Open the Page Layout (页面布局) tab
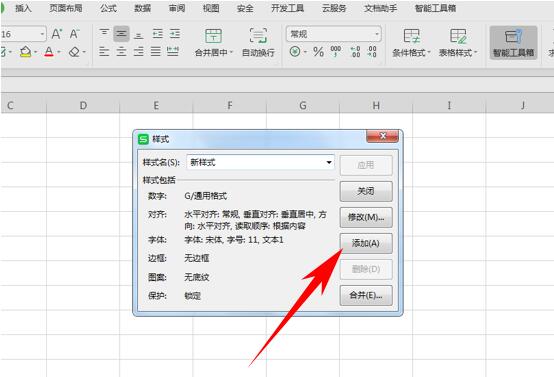This screenshot has width=554, height=377. click(66, 8)
